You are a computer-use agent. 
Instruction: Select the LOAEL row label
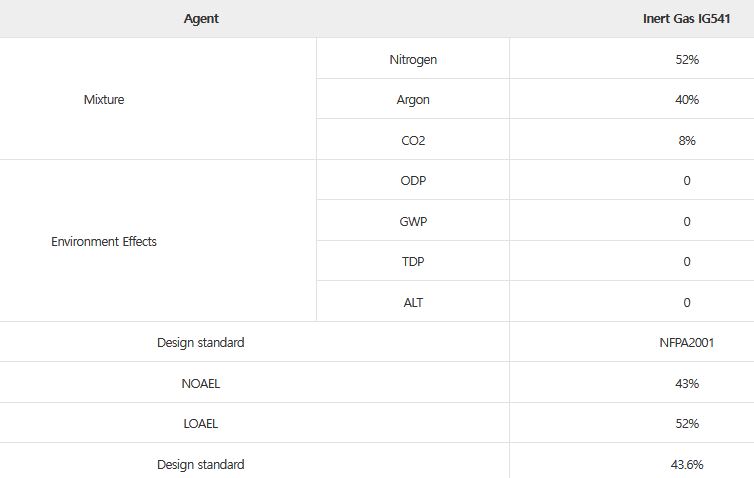coord(201,424)
